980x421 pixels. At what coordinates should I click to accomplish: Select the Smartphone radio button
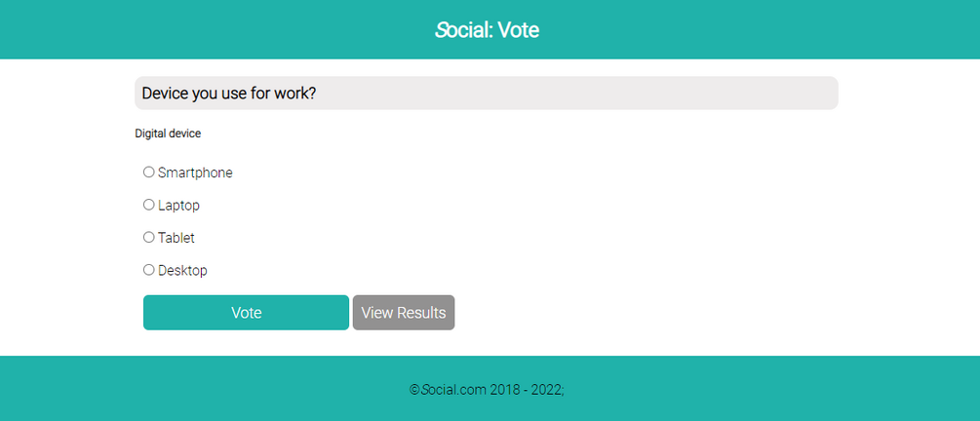coord(149,172)
